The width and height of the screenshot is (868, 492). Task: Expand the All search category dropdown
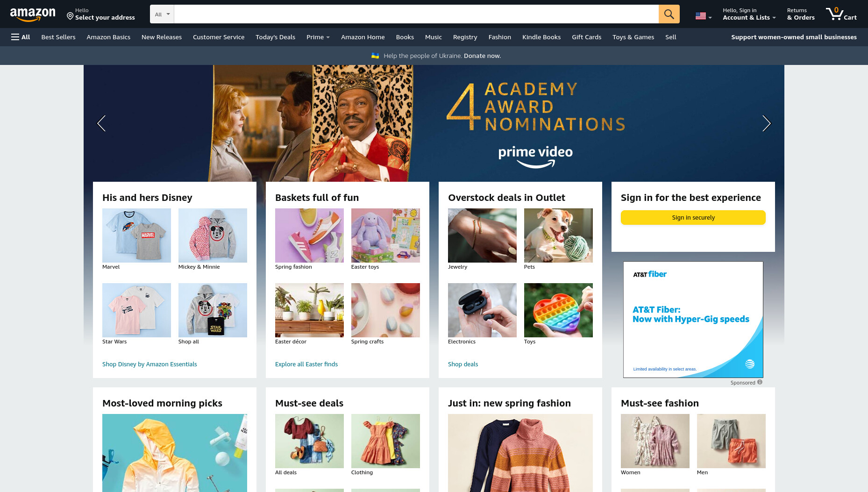pos(162,14)
